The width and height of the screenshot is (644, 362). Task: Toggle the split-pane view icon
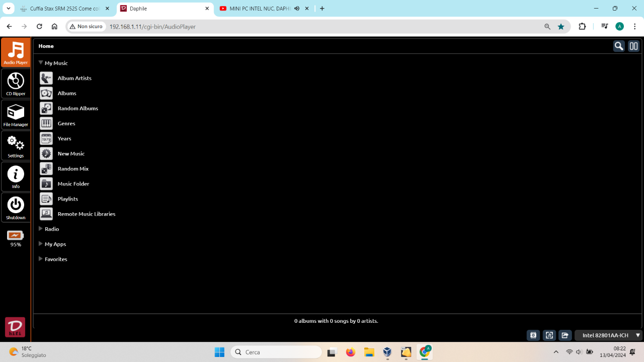tap(633, 46)
